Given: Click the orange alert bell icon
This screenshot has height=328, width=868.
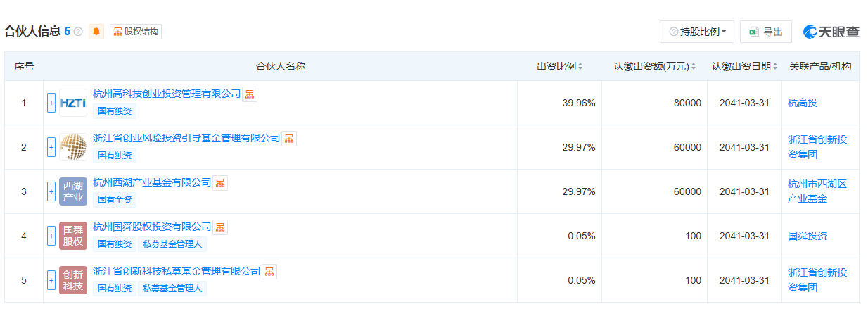Looking at the screenshot, I should pyautogui.click(x=96, y=32).
